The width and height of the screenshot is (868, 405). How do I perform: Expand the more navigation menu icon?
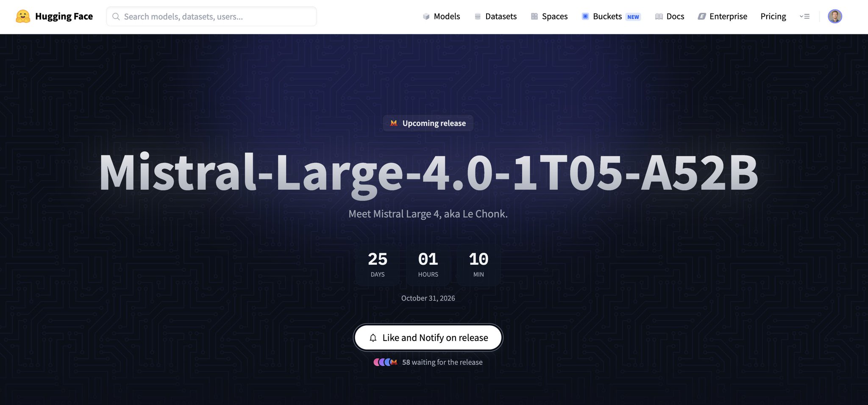804,17
